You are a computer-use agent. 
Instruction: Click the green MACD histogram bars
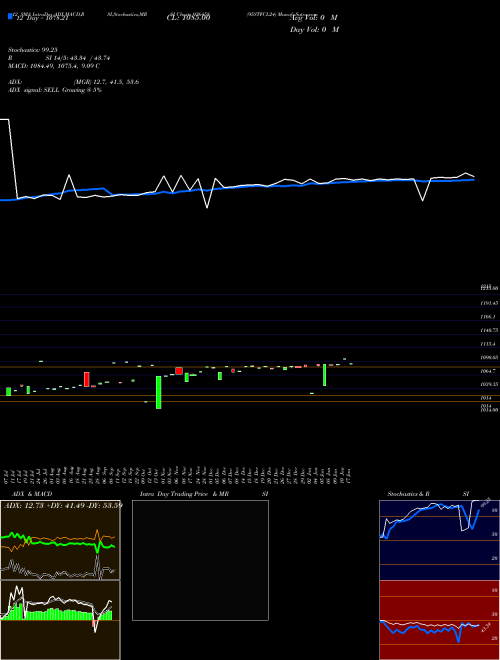pyautogui.click(x=57, y=614)
